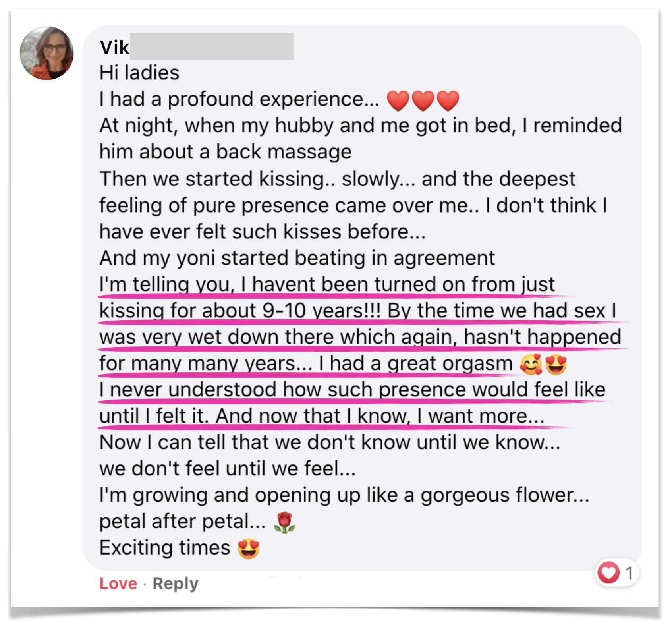Screen dimensions: 672x626
Task: Click the rose emoji after 'petal after petal'
Action: click(284, 522)
